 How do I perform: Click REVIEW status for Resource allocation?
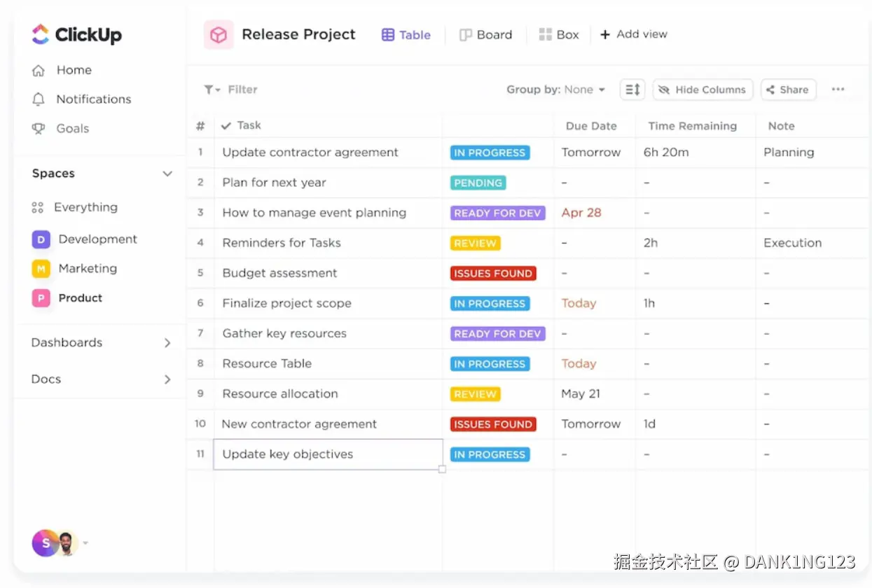pos(475,394)
